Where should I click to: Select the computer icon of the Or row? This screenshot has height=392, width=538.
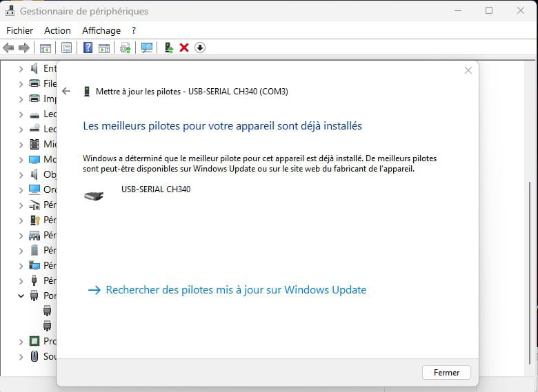click(x=34, y=189)
